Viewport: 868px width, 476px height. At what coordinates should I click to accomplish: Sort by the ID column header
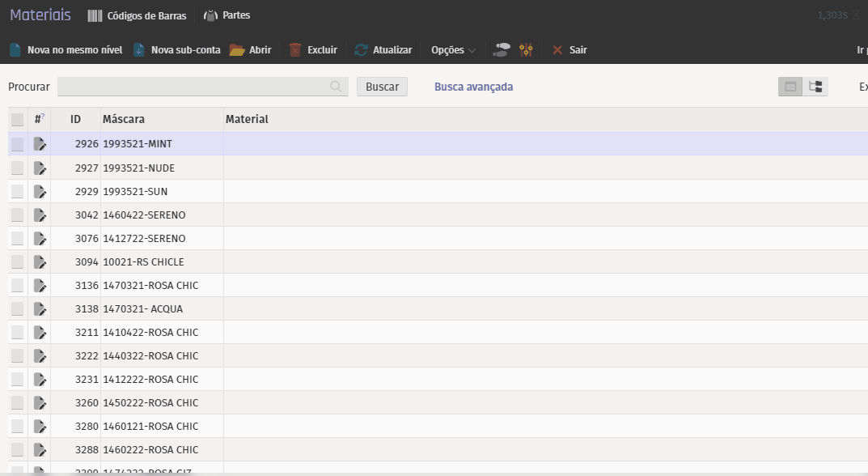point(75,120)
